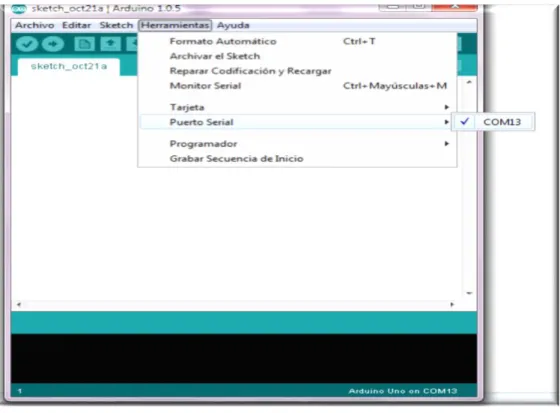
Task: Click the line number 1 in status bar
Action: coord(20,391)
